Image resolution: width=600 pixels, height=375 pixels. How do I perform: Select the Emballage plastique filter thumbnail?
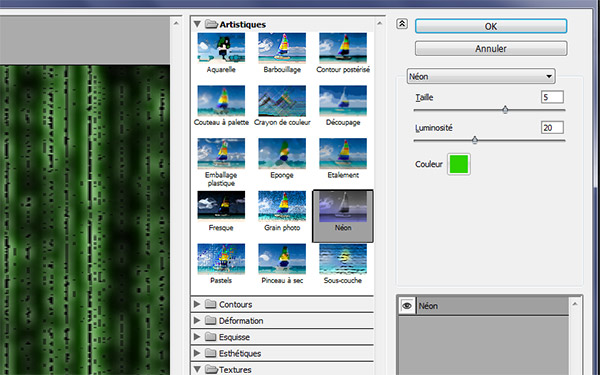click(221, 153)
